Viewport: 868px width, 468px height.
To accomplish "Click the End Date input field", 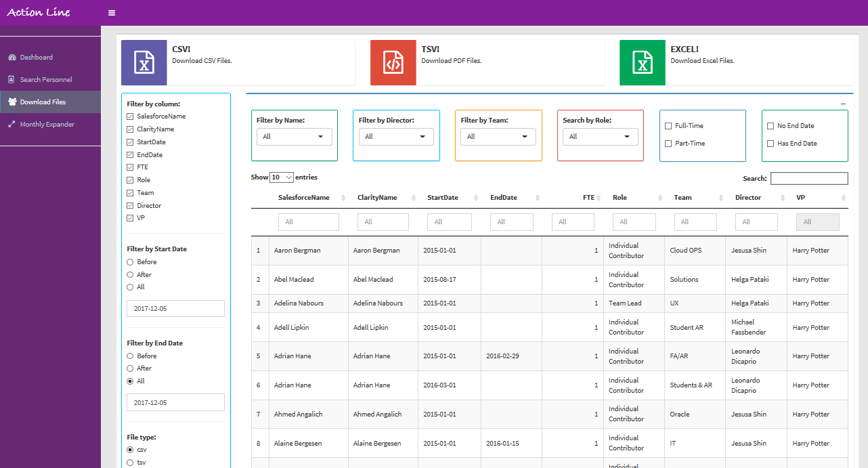I will 176,402.
